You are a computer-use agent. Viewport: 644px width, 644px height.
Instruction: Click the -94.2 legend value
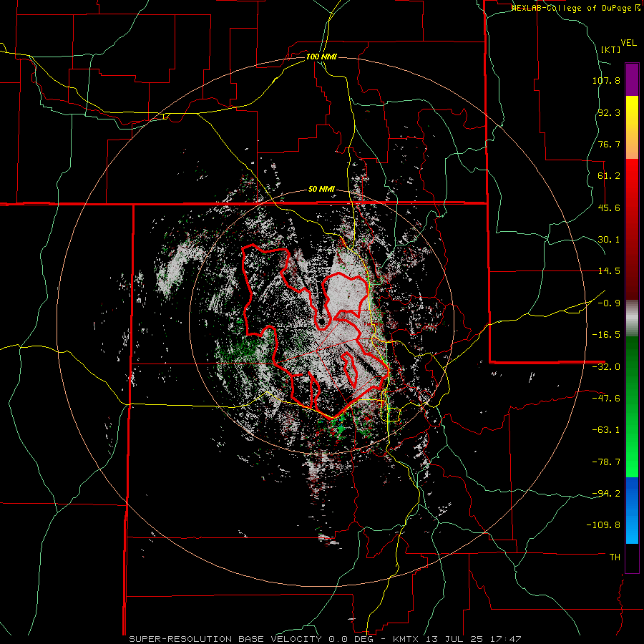point(606,493)
